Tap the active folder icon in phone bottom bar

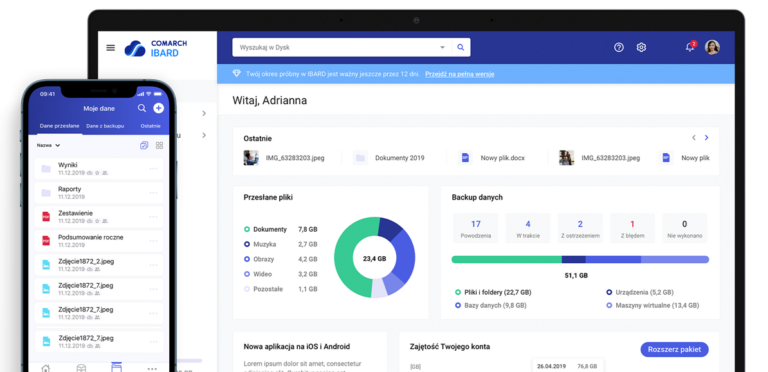pos(116,367)
